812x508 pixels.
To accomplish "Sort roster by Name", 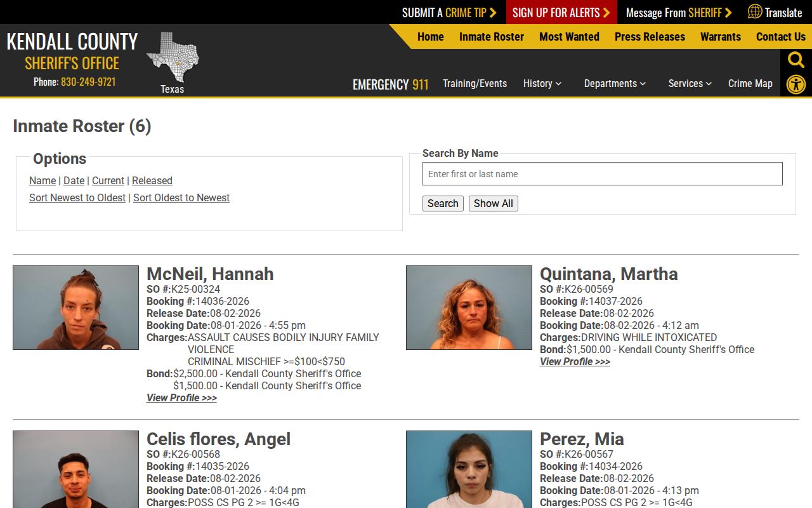I will pyautogui.click(x=43, y=181).
